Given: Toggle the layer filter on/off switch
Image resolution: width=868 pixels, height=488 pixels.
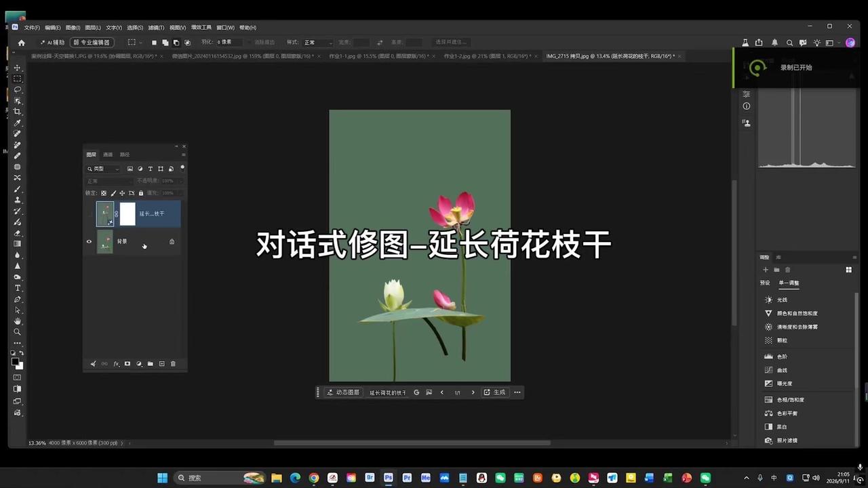Looking at the screenshot, I should point(182,167).
